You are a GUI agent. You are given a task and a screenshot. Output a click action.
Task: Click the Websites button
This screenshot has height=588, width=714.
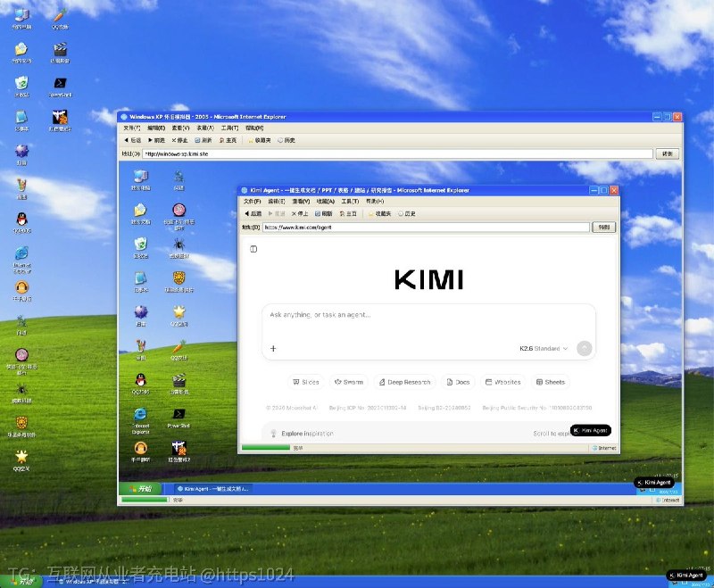[x=503, y=382]
